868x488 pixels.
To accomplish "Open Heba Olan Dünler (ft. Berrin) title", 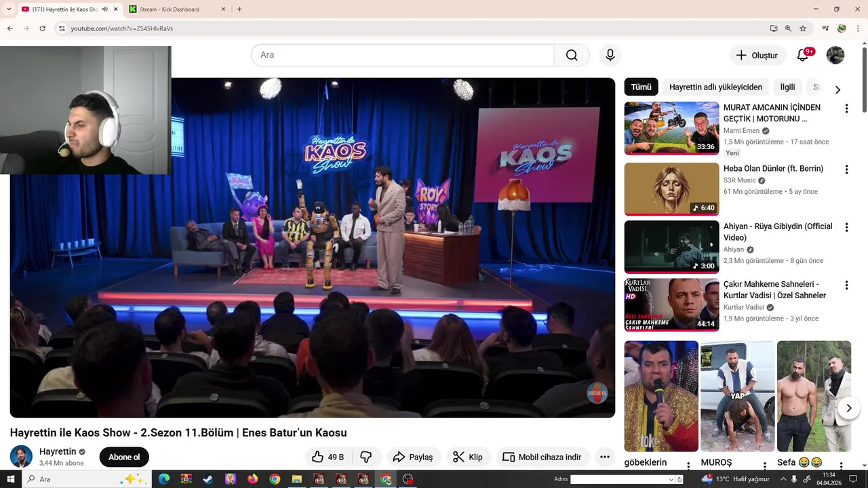I will (773, 169).
